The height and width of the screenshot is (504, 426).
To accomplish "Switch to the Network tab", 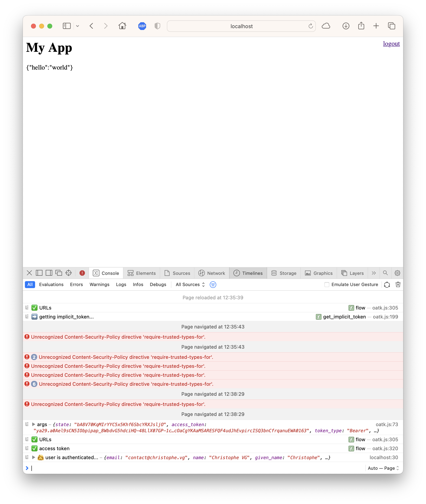I will coord(212,273).
